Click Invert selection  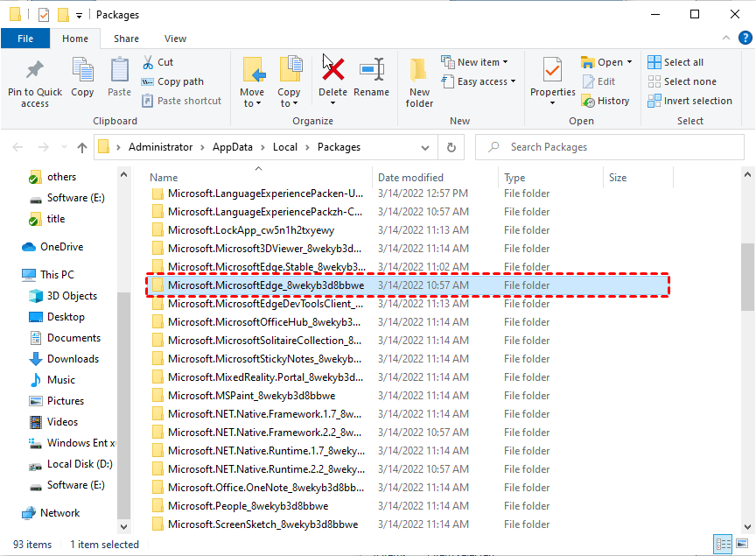point(690,101)
